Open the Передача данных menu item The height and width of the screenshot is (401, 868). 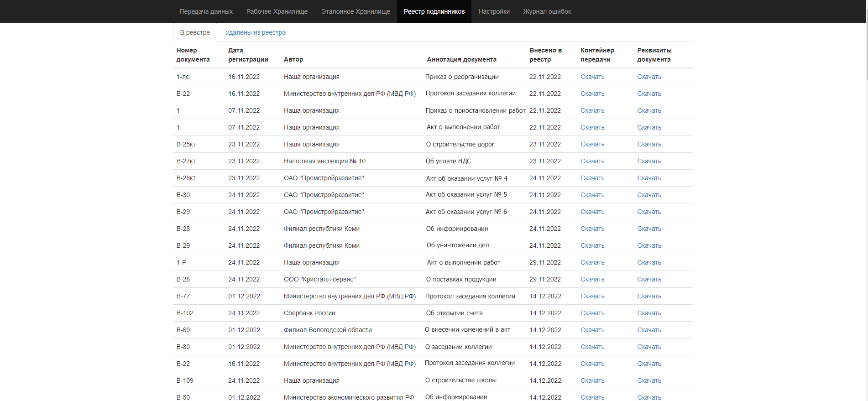click(206, 11)
